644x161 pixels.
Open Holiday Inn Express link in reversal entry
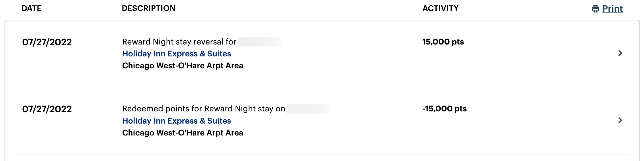pos(176,54)
